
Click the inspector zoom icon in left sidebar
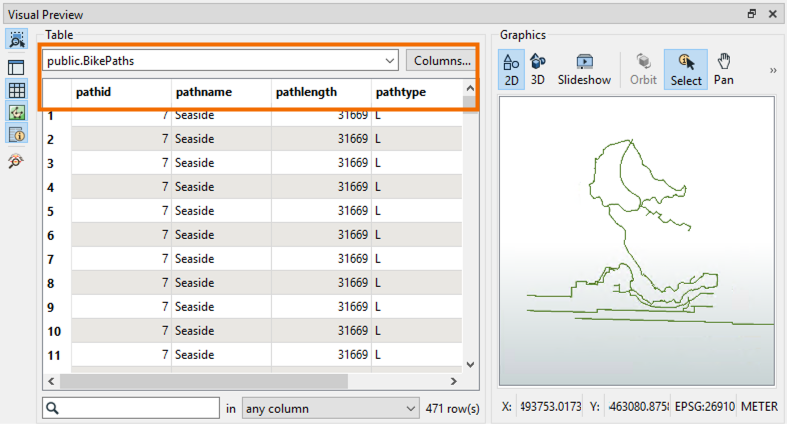pyautogui.click(x=17, y=39)
